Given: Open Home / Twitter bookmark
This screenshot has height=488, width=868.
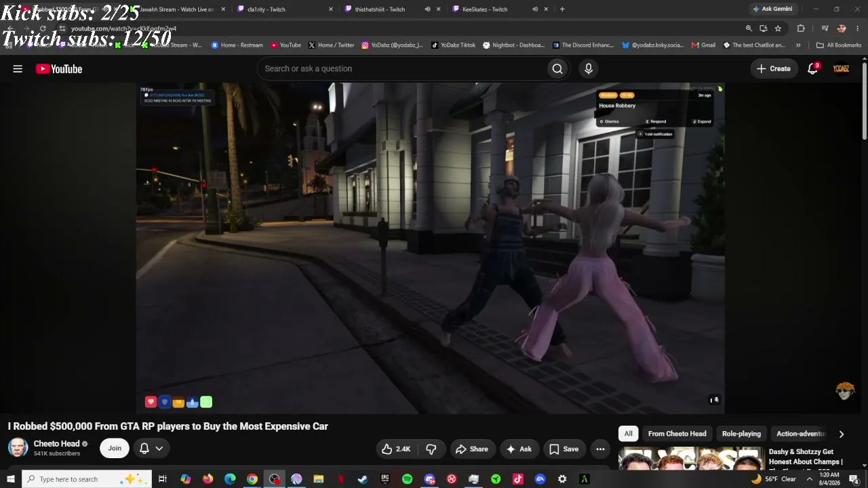Looking at the screenshot, I should click(332, 45).
